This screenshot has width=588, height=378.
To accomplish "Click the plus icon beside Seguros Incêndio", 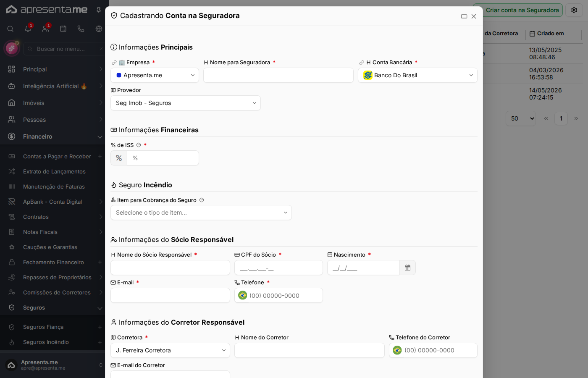I will click(100, 342).
